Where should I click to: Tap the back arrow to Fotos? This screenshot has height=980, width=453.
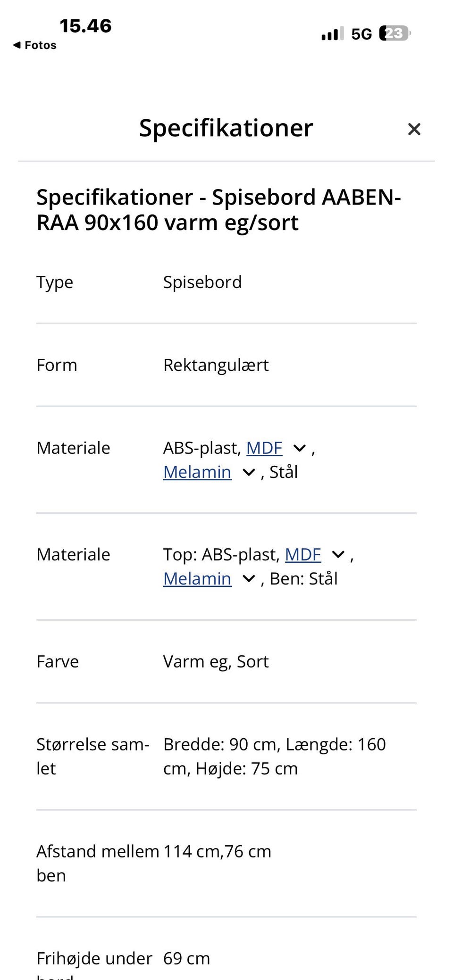pyautogui.click(x=35, y=45)
